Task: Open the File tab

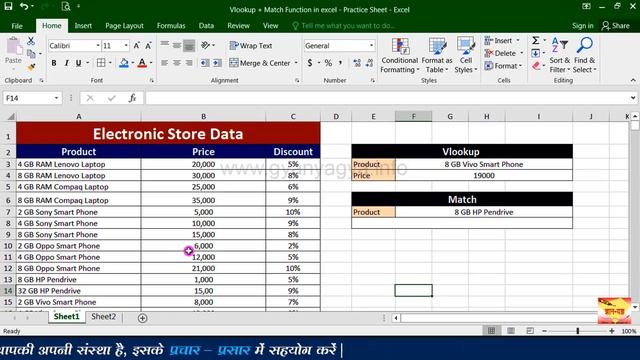Action: [17, 26]
